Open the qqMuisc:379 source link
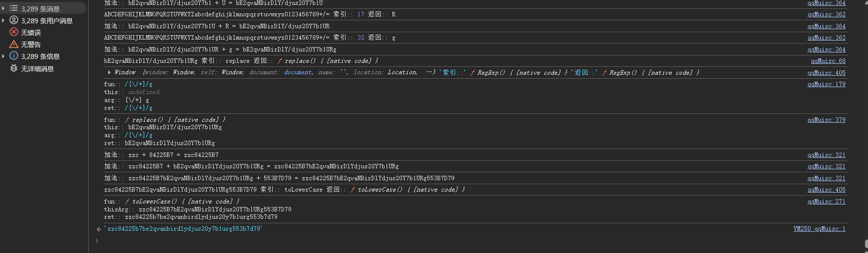 click(x=826, y=120)
